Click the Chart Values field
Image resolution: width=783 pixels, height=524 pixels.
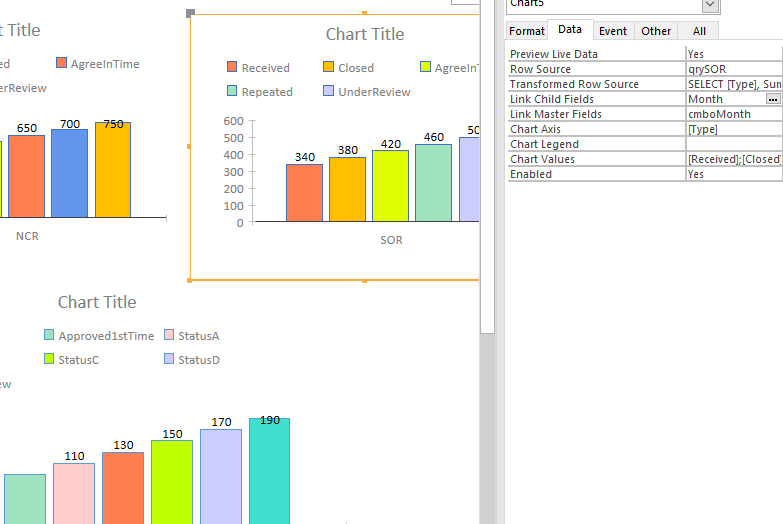tap(734, 159)
